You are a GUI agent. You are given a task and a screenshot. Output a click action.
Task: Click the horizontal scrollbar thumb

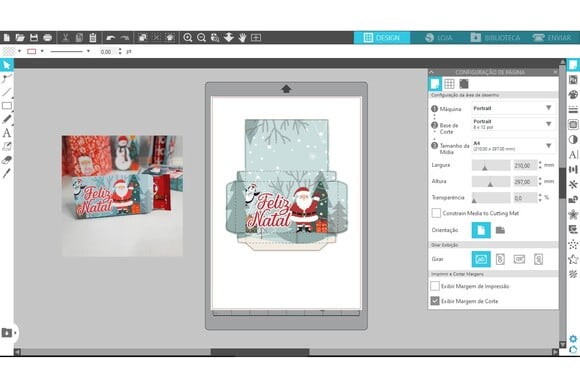(x=260, y=352)
